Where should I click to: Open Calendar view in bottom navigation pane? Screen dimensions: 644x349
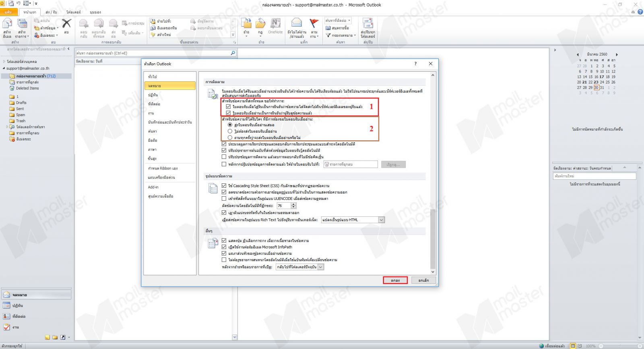[36, 305]
